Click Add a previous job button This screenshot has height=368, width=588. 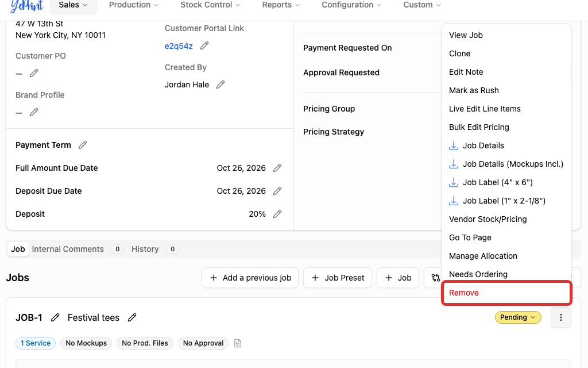pyautogui.click(x=250, y=278)
